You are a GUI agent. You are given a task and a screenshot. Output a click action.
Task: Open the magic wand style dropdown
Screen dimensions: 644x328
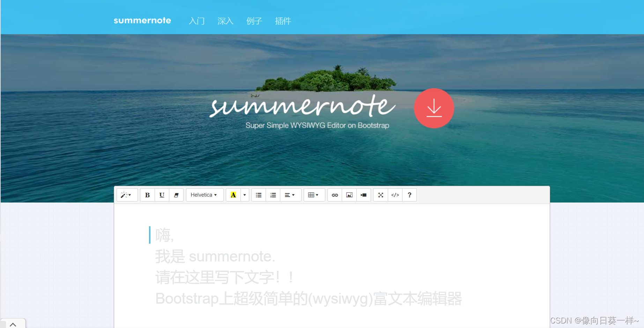[127, 195]
